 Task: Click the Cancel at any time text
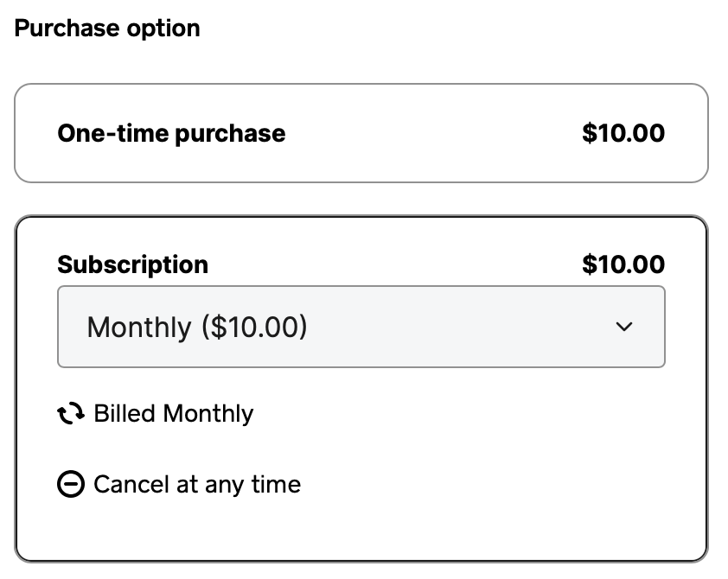click(x=197, y=485)
